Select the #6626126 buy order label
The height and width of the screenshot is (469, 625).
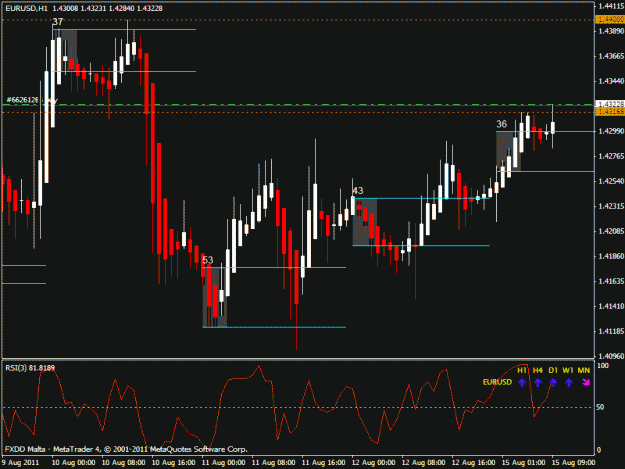pos(32,100)
